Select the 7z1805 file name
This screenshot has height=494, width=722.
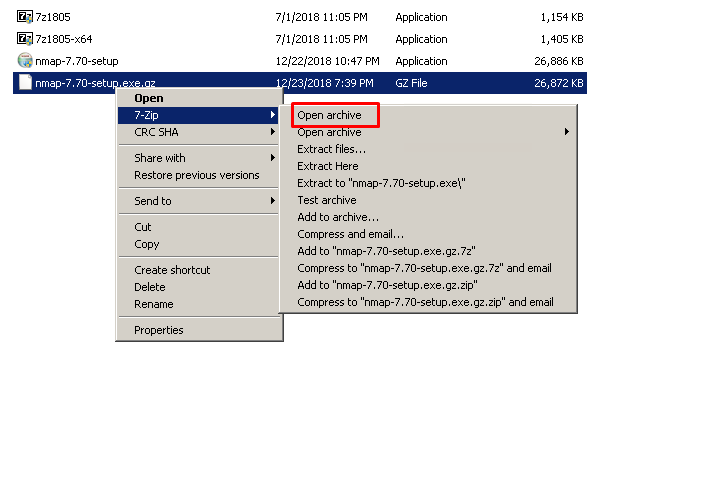click(53, 17)
